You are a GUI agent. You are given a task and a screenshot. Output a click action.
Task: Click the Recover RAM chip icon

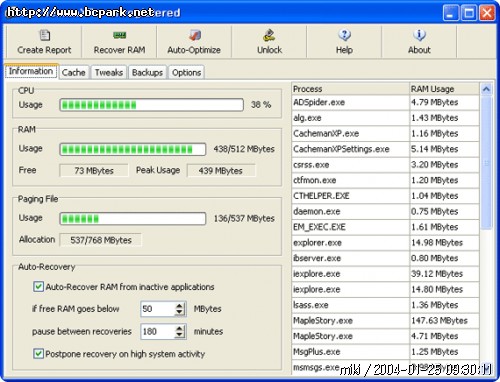pos(119,35)
